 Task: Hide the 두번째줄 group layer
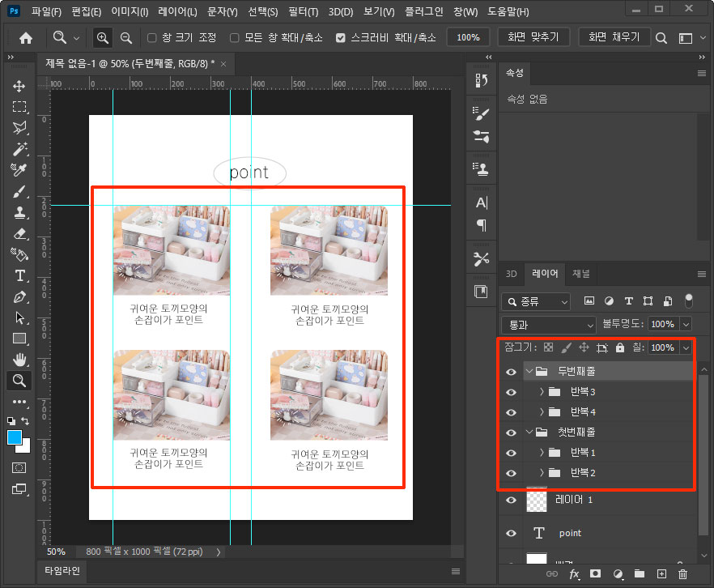point(511,372)
